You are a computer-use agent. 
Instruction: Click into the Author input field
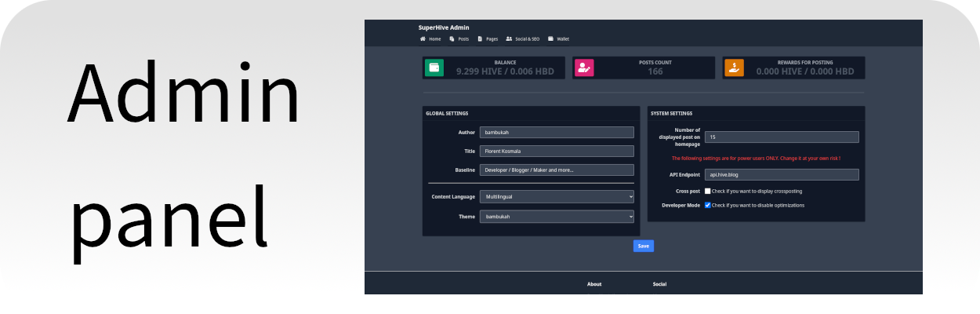pos(557,133)
